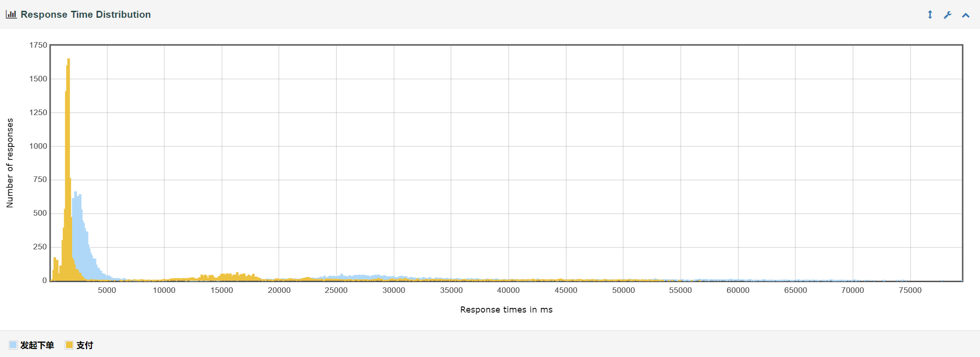Click the 1000 label on the y-axis
The width and height of the screenshot is (980, 357).
coord(38,146)
